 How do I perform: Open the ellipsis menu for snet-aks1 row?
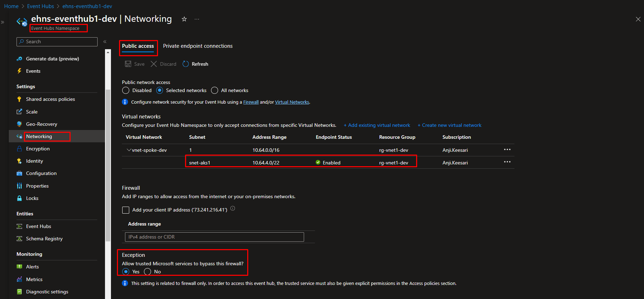507,162
